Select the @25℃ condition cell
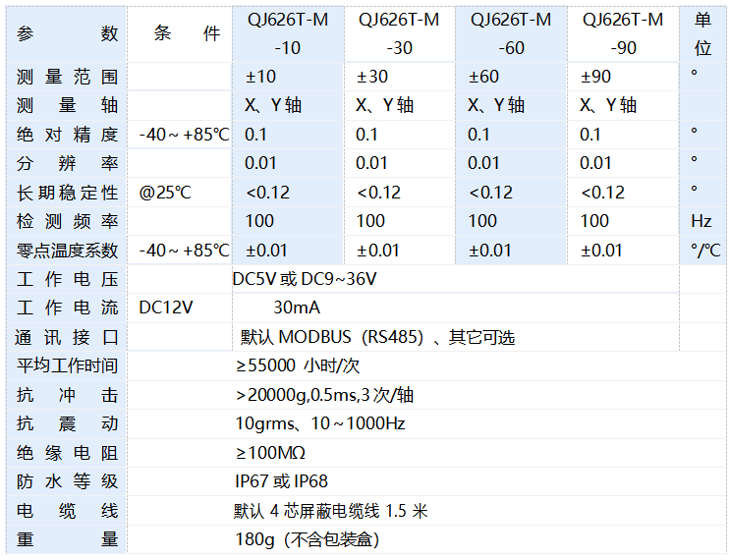The height and width of the screenshot is (560, 730). click(165, 193)
